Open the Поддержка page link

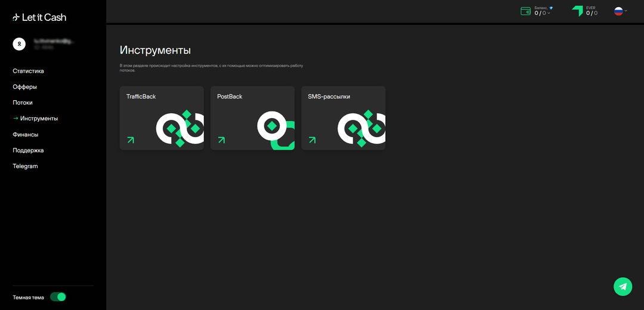28,150
